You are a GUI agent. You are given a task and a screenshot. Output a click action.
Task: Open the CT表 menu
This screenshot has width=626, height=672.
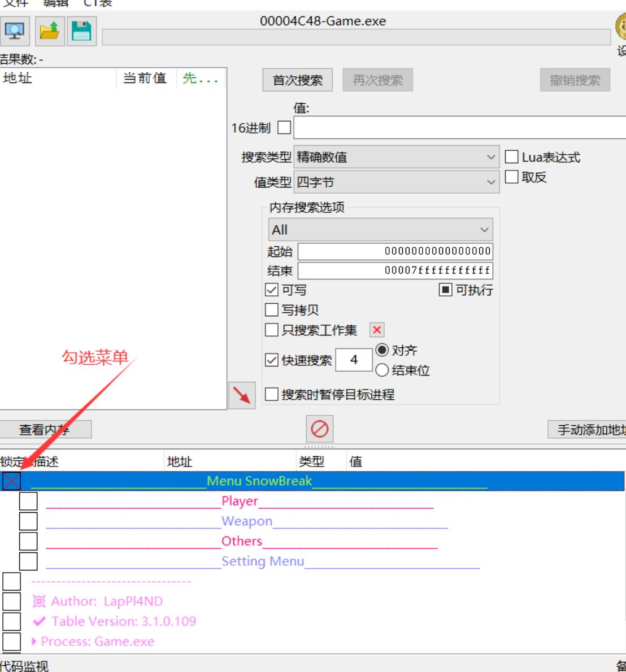coord(98,3)
